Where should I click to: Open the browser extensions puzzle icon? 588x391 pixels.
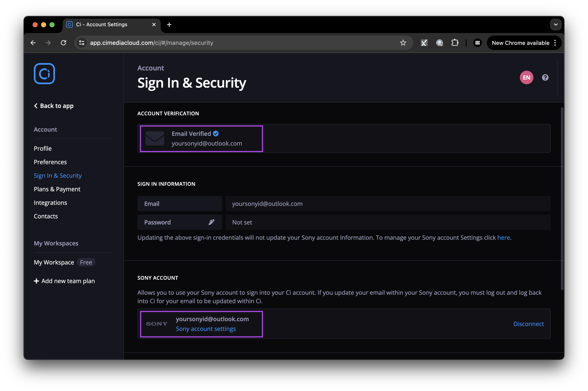coord(455,42)
